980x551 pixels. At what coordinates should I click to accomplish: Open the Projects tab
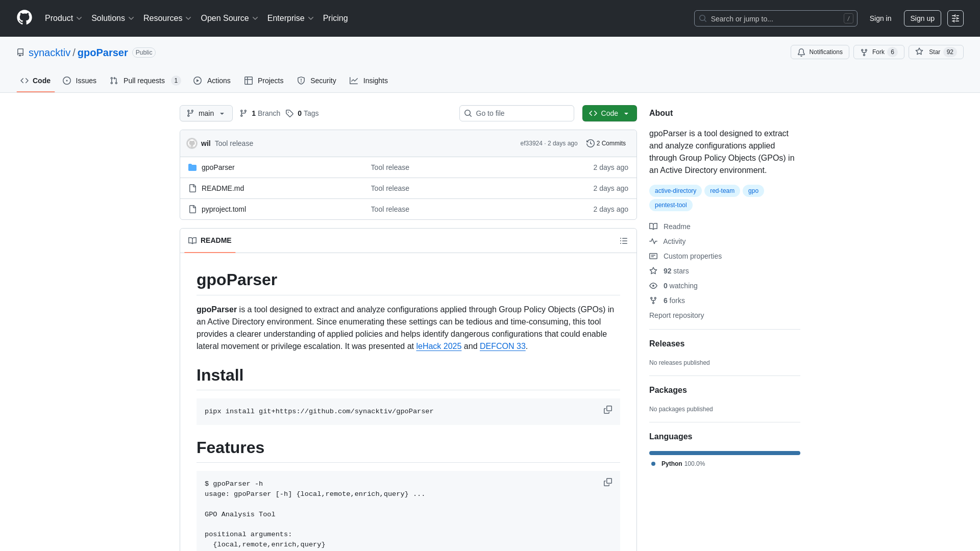click(x=264, y=81)
